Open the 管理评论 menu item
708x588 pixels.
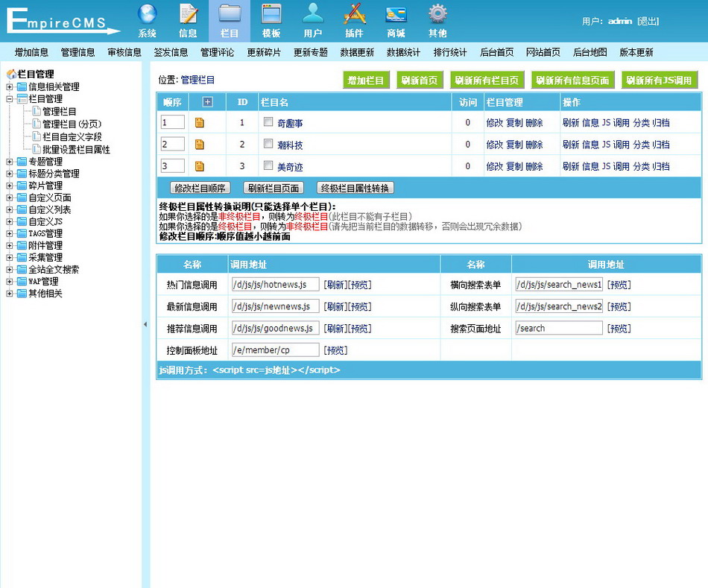tap(218, 52)
